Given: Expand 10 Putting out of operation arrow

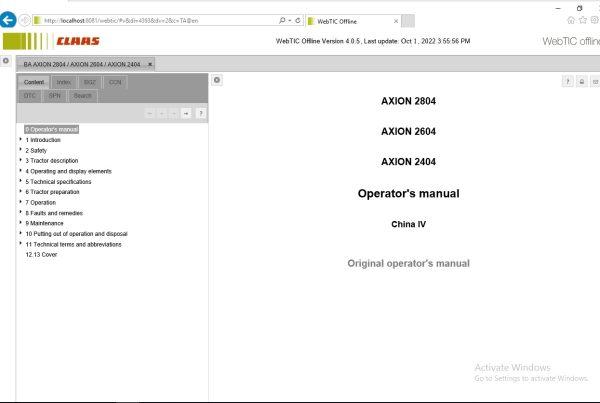Looking at the screenshot, I should pyautogui.click(x=21, y=233).
